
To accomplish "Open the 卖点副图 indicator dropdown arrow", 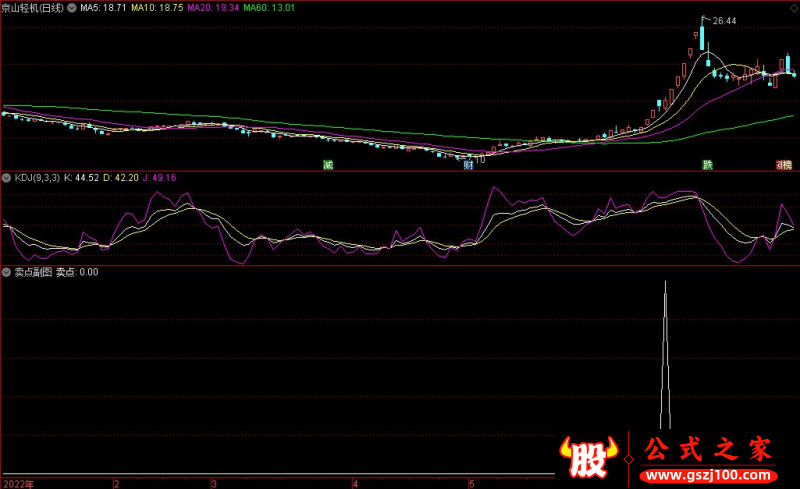I will click(6, 272).
